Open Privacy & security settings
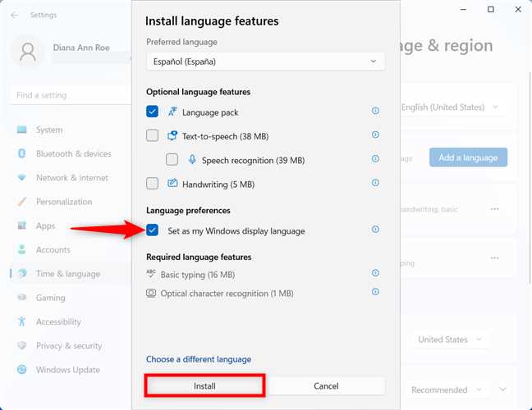This screenshot has width=532, height=410. [71, 346]
